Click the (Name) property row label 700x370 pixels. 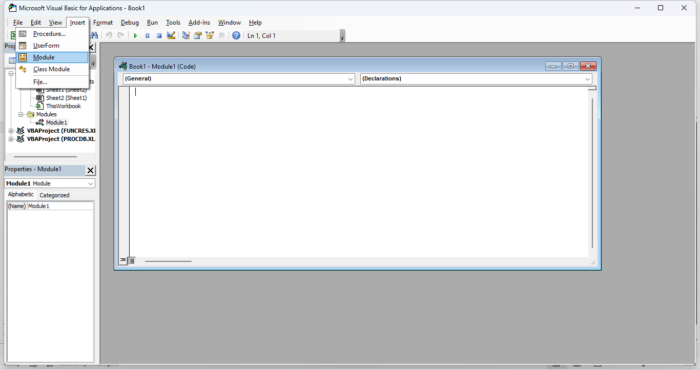[17, 206]
